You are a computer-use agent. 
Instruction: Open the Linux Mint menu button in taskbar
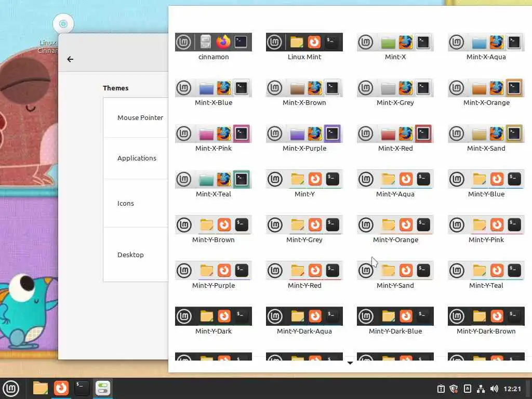[x=11, y=388]
